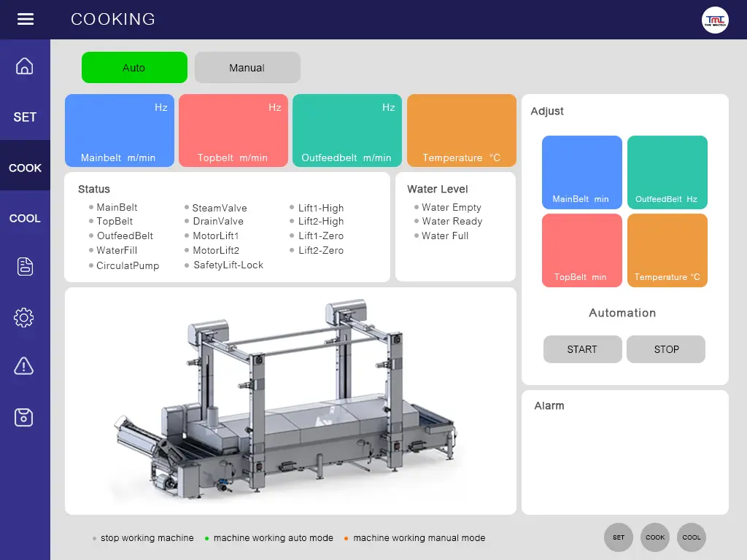Go to the Home screen icon

pyautogui.click(x=25, y=66)
